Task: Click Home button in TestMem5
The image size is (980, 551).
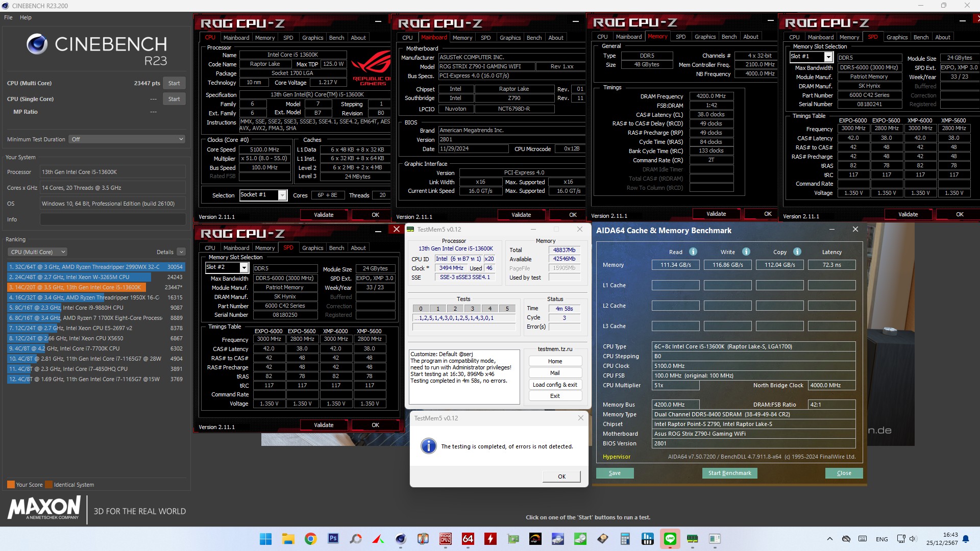Action: point(555,361)
